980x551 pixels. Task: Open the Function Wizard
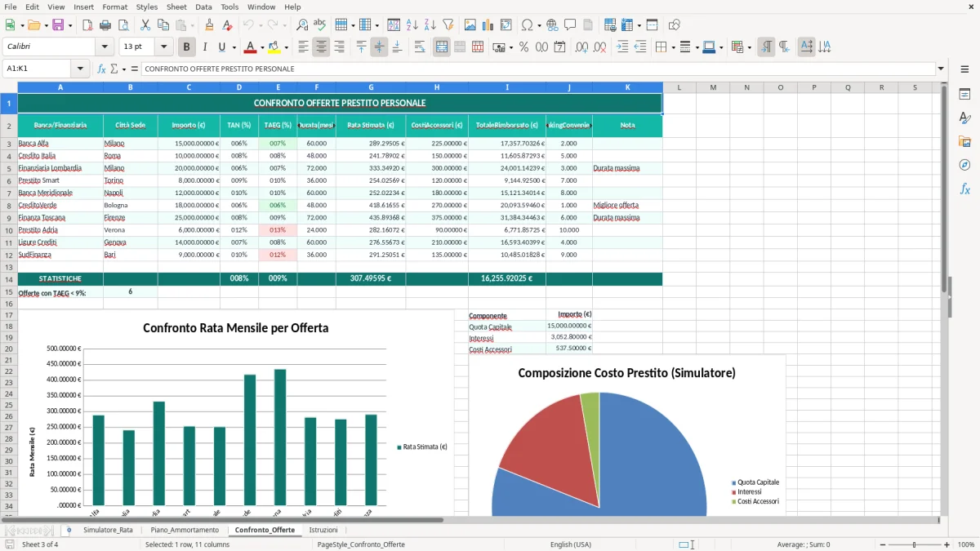point(101,69)
